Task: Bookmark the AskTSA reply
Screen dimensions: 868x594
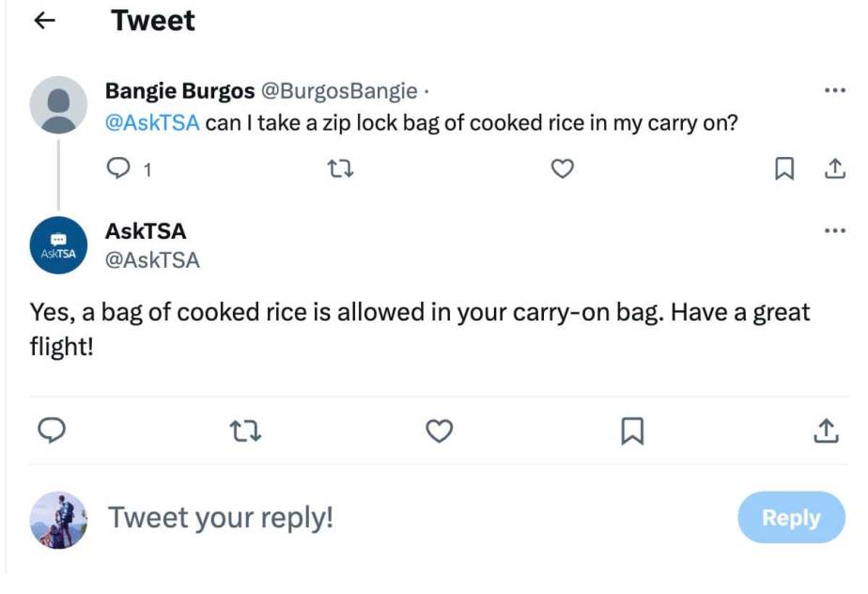Action: point(634,431)
